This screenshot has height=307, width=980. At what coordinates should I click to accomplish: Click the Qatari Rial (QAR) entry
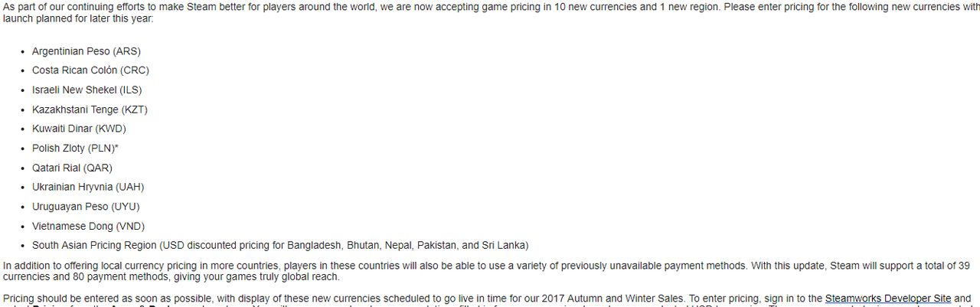[72, 168]
